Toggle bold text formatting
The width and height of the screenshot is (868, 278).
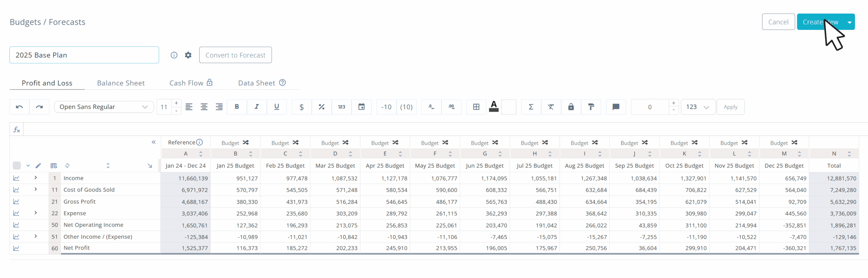tap(237, 107)
